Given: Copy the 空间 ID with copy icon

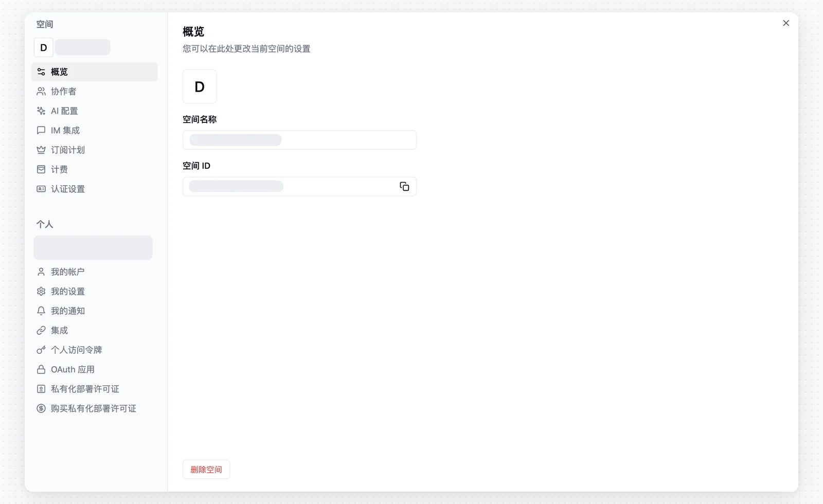Looking at the screenshot, I should click(x=404, y=187).
